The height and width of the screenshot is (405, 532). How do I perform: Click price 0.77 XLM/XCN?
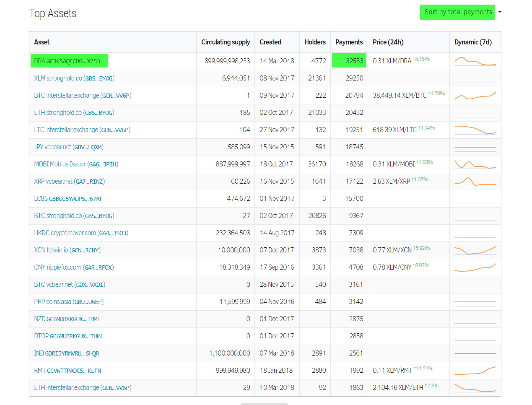tap(392, 250)
